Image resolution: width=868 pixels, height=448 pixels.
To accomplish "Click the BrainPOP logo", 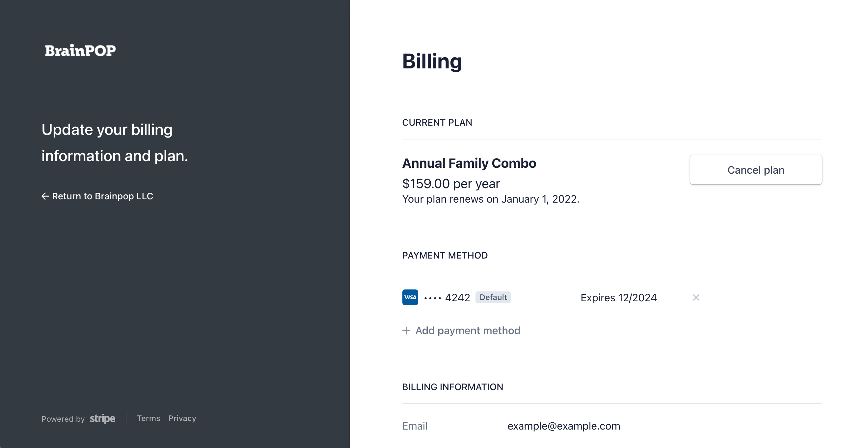I will (80, 50).
